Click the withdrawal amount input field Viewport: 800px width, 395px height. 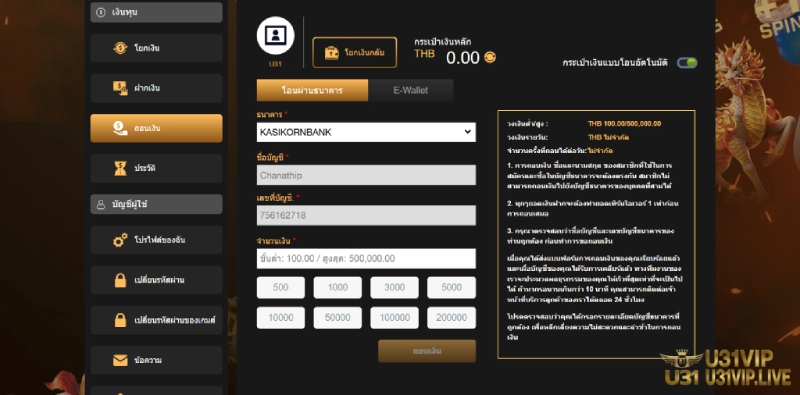366,258
